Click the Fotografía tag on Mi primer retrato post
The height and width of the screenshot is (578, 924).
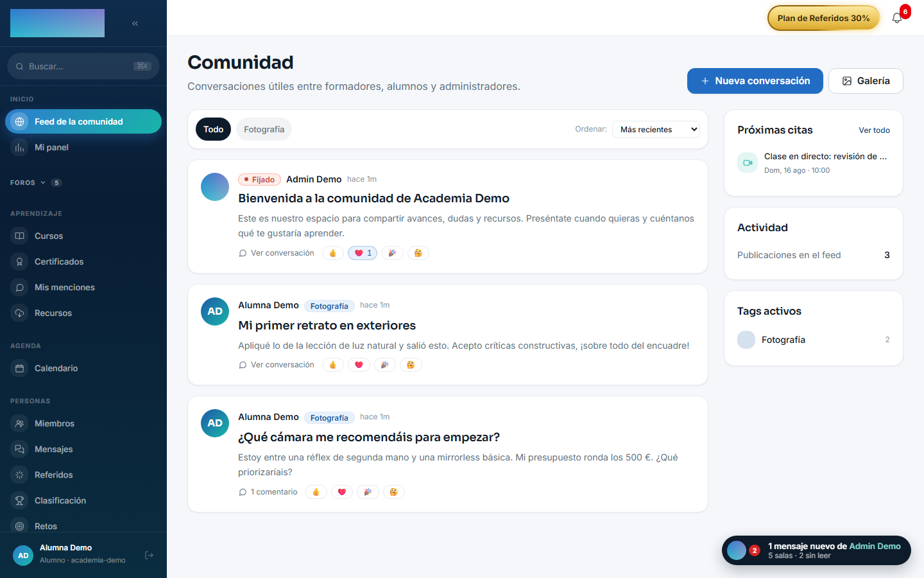(329, 306)
